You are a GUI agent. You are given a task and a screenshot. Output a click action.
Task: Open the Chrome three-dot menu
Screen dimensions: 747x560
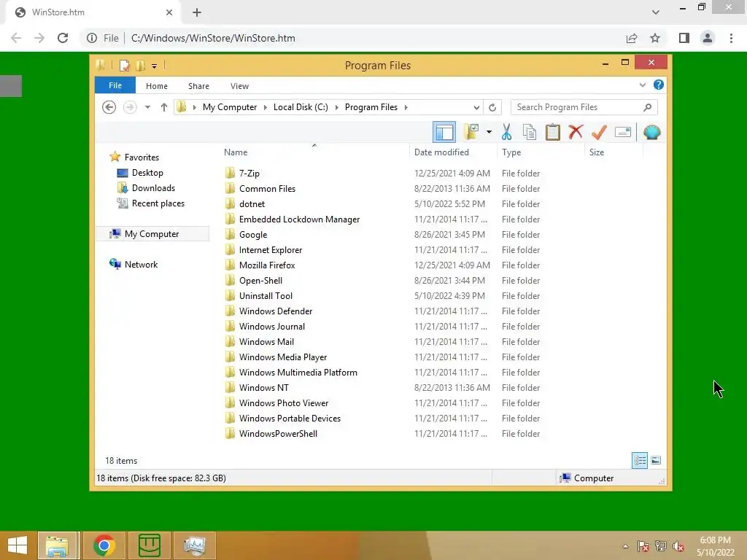(x=731, y=38)
